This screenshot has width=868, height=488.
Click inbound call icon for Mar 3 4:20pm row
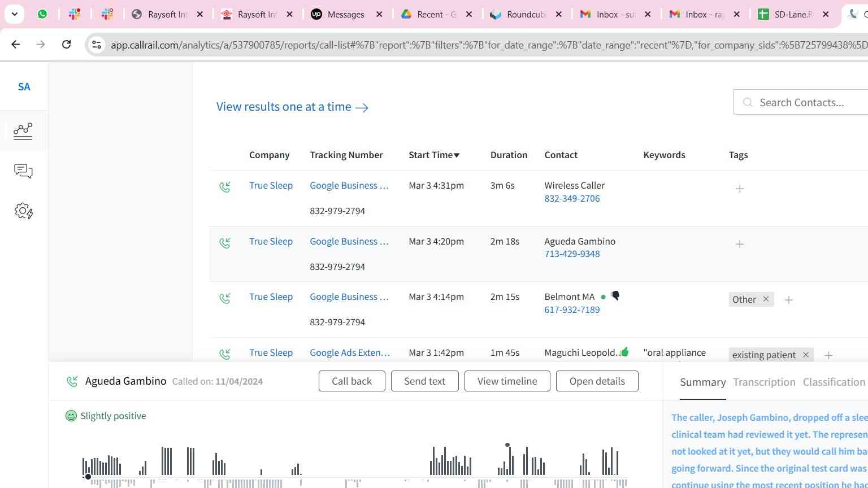coord(225,243)
